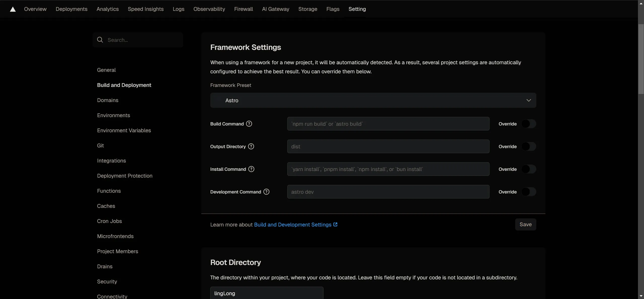The height and width of the screenshot is (299, 644).
Task: Open the Install Command help icon
Action: click(251, 169)
